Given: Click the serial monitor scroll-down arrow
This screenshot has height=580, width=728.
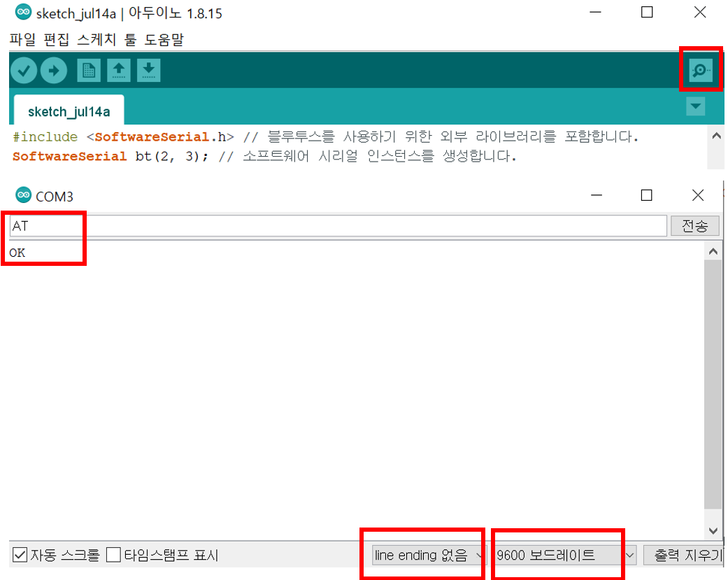Looking at the screenshot, I should point(713,530).
